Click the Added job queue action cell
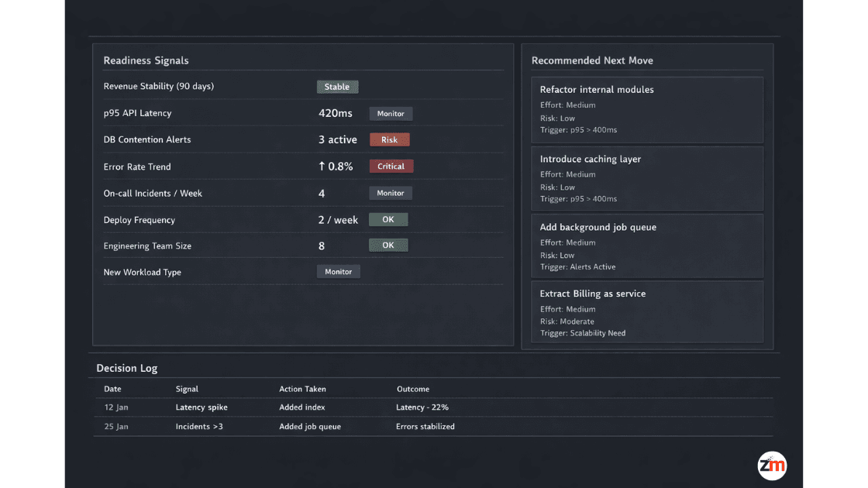The height and width of the screenshot is (488, 868). [310, 427]
